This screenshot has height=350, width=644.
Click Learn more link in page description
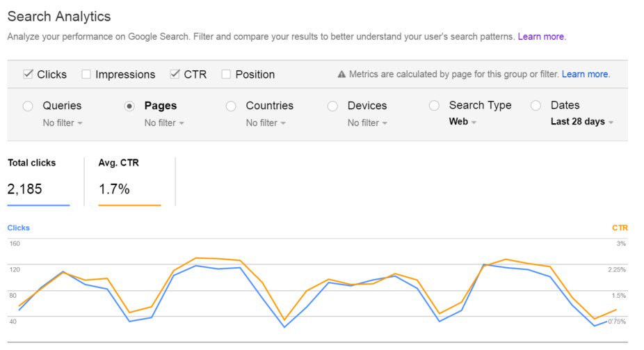click(x=542, y=36)
